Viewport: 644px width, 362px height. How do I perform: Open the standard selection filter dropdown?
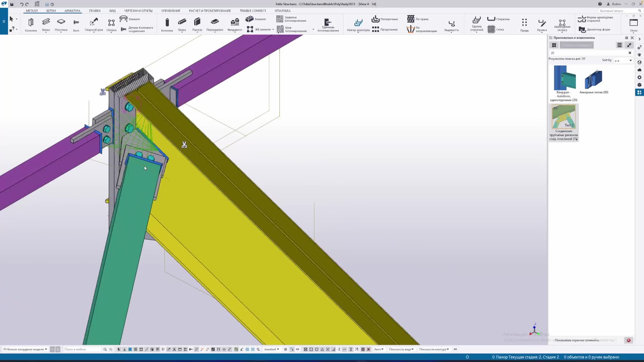[271, 349]
